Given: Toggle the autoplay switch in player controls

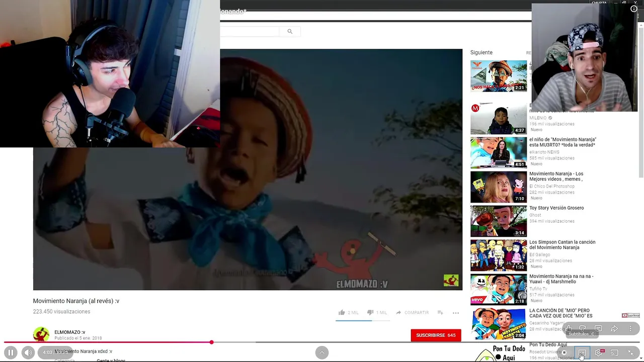Looking at the screenshot, I should click(x=566, y=352).
